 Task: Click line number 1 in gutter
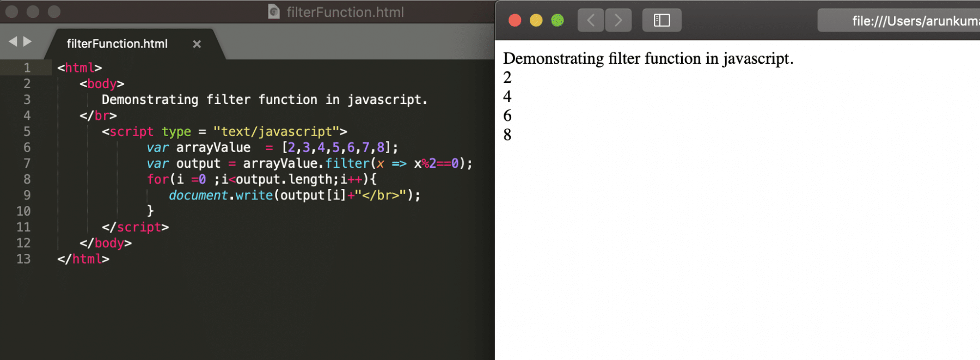[27, 68]
